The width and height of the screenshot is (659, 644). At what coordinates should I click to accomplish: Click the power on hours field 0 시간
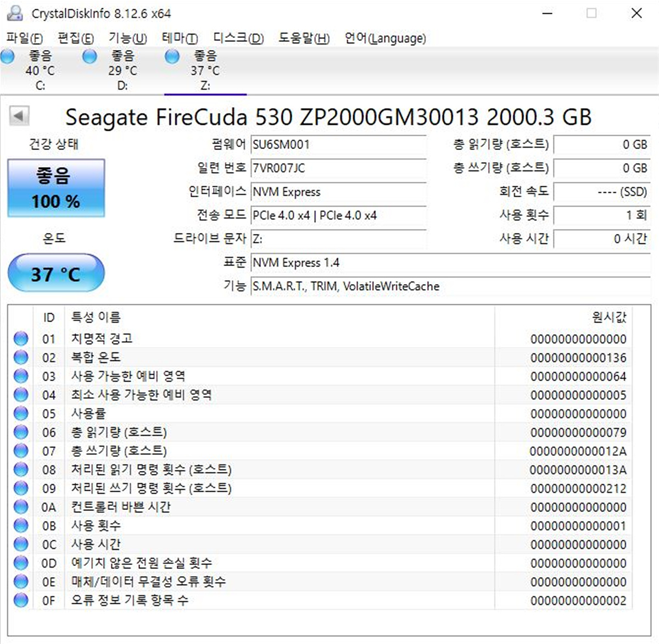click(602, 239)
